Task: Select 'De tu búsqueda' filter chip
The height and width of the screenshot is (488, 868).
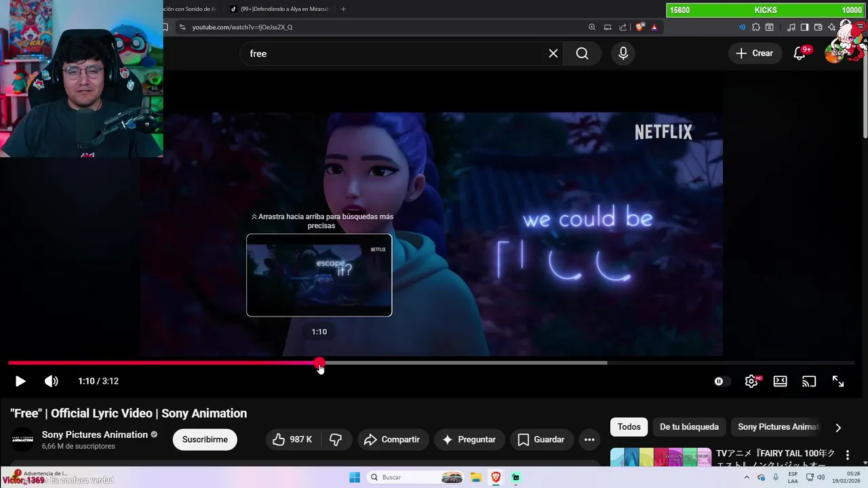Action: click(x=689, y=427)
